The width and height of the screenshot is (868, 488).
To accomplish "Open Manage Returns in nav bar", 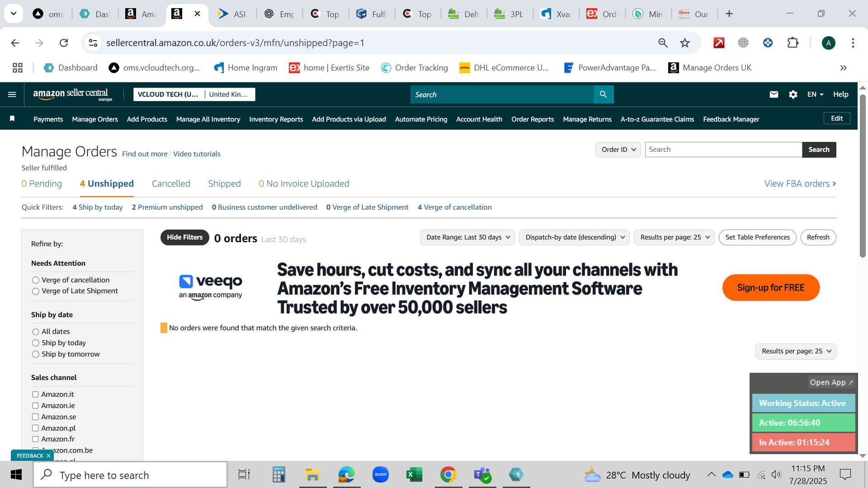I will (587, 119).
